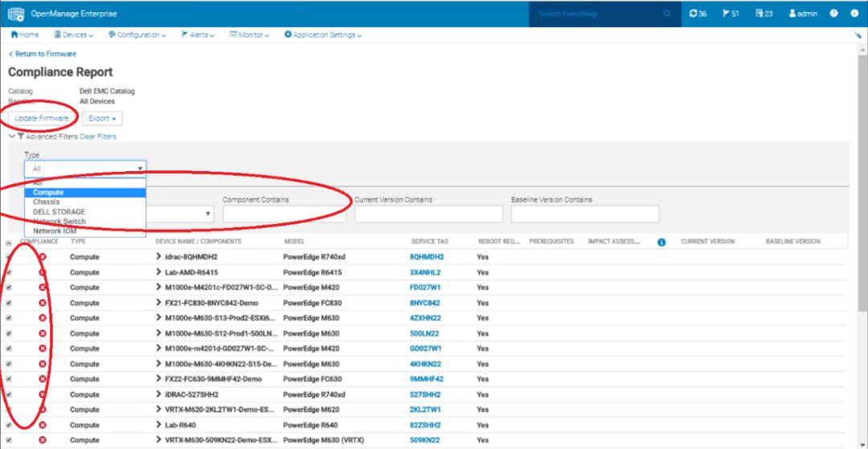Open the Alerts menu

pyautogui.click(x=198, y=35)
